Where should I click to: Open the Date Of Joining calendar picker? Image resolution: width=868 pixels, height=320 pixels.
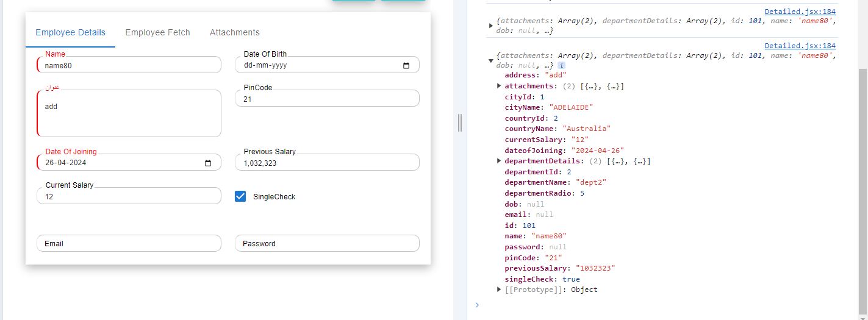(x=208, y=163)
